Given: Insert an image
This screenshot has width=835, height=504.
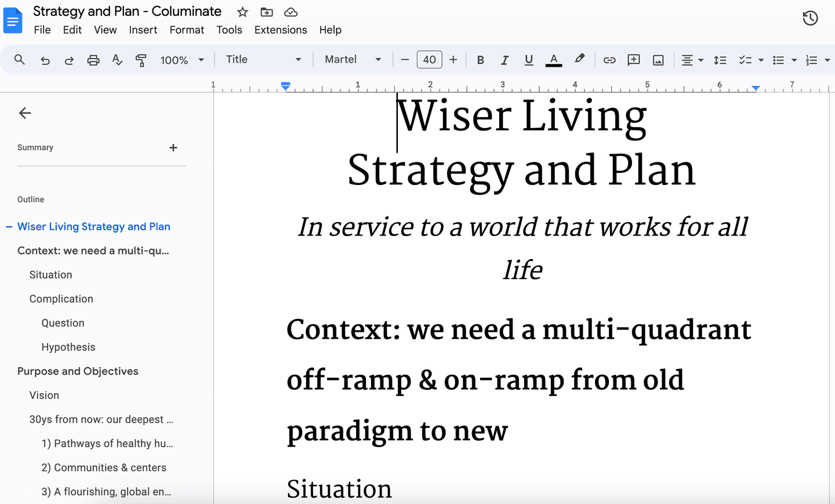Looking at the screenshot, I should point(658,59).
